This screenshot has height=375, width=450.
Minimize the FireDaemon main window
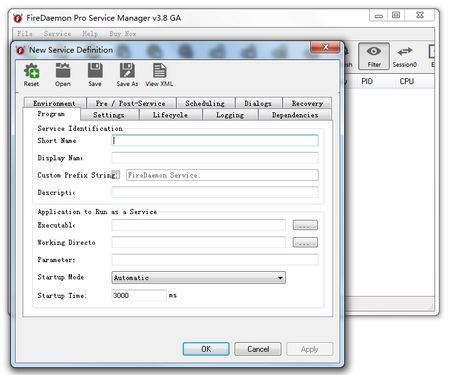click(x=378, y=15)
